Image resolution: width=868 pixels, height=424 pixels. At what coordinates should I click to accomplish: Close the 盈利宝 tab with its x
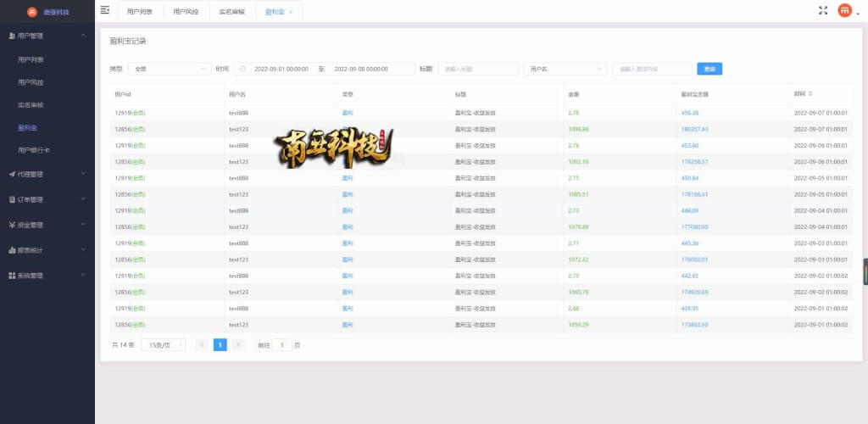pos(292,12)
